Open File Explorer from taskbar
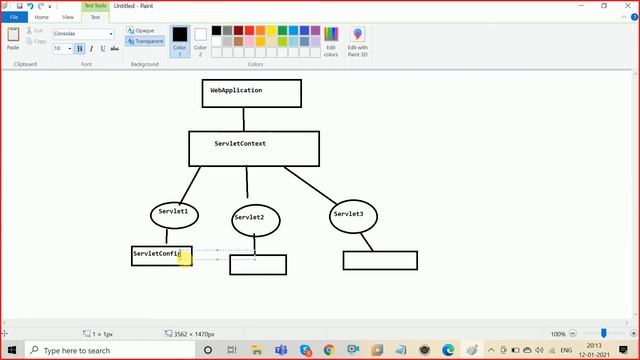The height and width of the screenshot is (360, 640). click(x=257, y=350)
